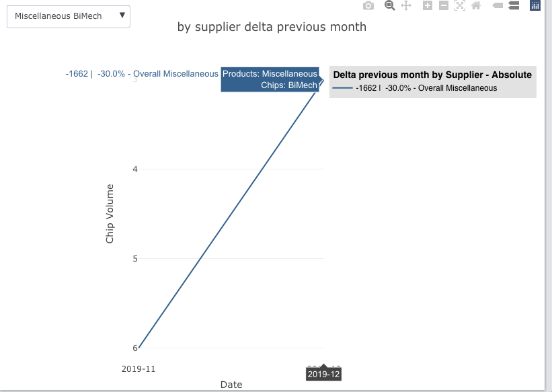Click the blue Products: Miscellaneous hover tooltip
The height and width of the screenshot is (392, 552).
pos(270,79)
